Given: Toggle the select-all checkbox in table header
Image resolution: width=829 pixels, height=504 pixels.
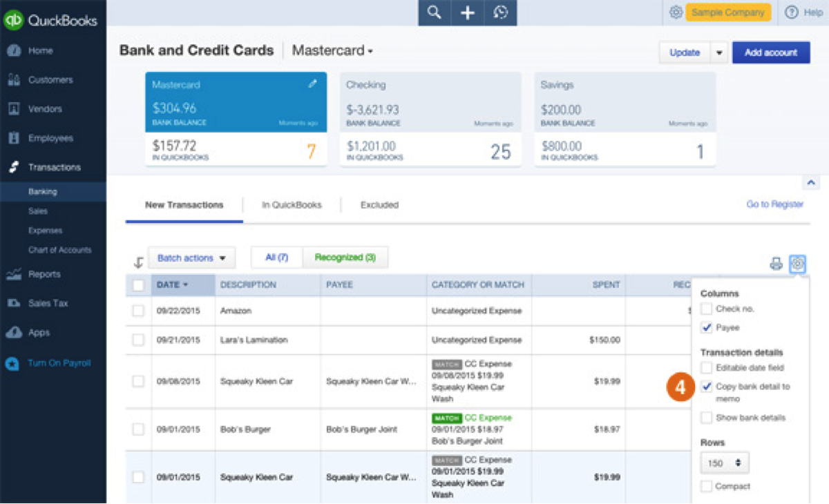Looking at the screenshot, I should click(x=138, y=285).
